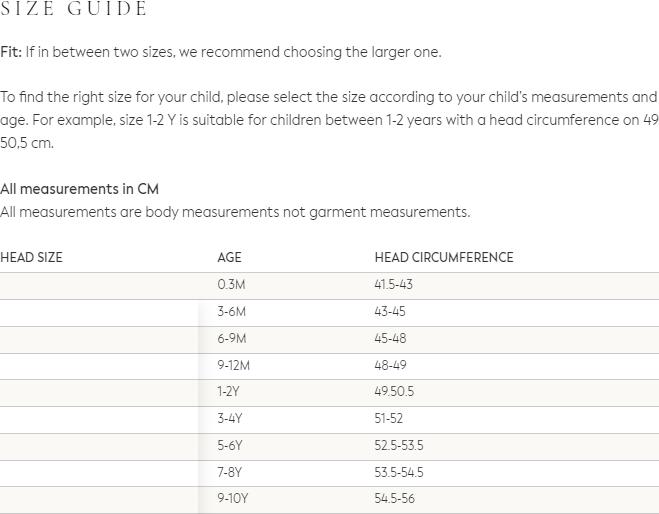659x514 pixels.
Task: Click the 1-2Y age row
Action: [x=228, y=392]
